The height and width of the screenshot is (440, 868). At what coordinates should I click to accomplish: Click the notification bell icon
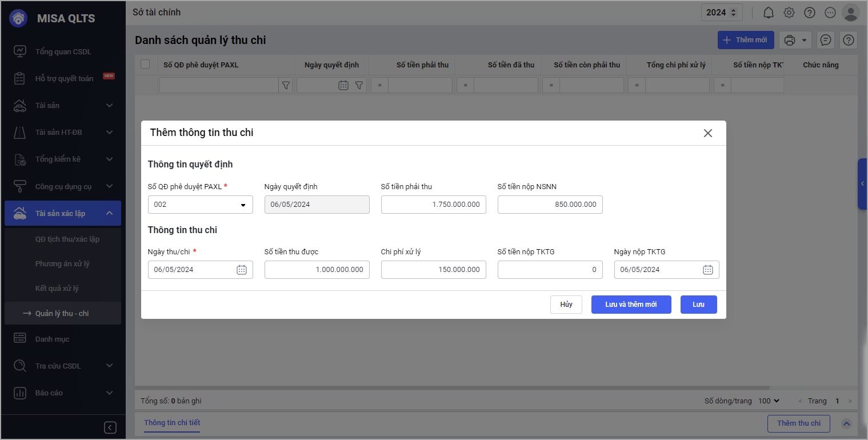coord(769,13)
